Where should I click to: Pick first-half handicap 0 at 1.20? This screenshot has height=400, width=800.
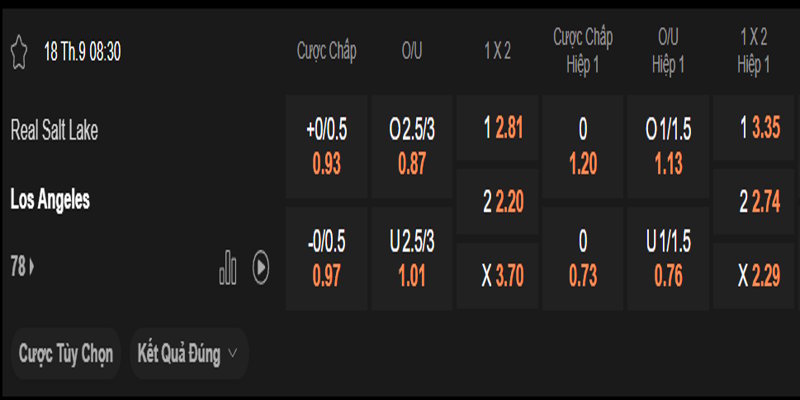coord(582,146)
